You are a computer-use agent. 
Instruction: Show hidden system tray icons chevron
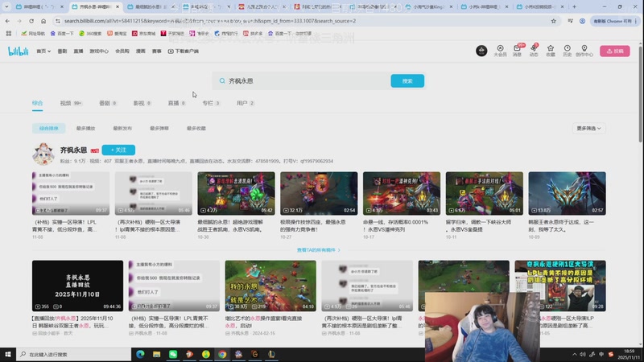[x=574, y=354]
